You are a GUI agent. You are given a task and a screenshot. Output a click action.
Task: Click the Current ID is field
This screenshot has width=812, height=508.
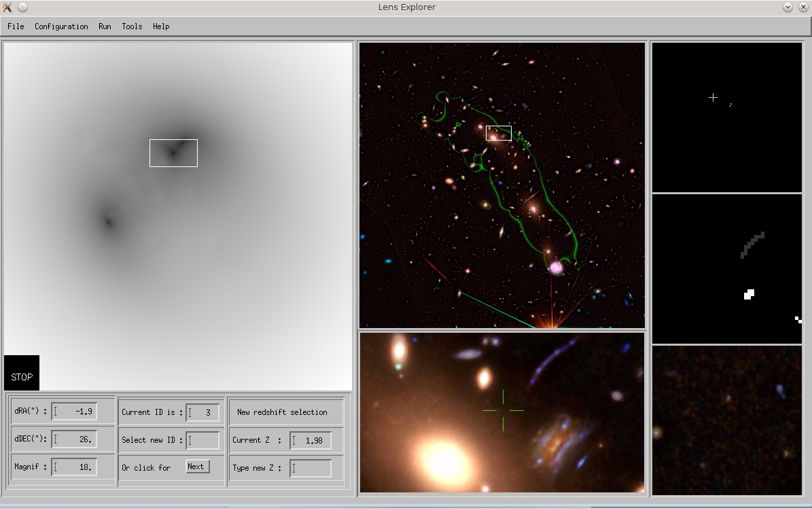coord(203,412)
